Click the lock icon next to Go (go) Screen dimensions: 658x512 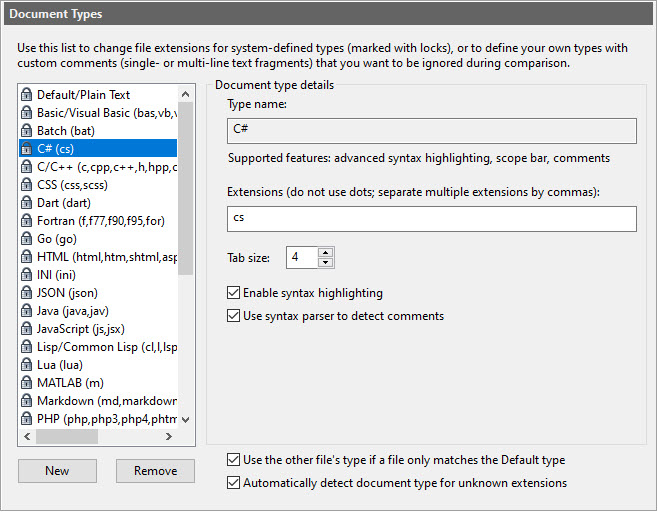coord(28,239)
